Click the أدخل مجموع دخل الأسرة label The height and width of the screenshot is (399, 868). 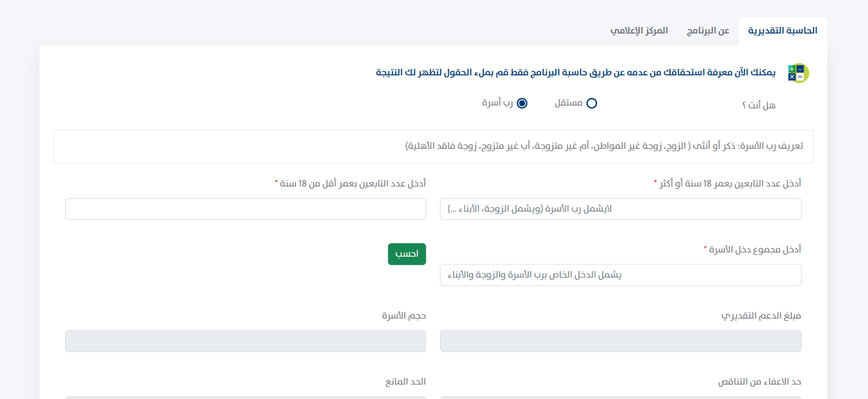tap(755, 249)
